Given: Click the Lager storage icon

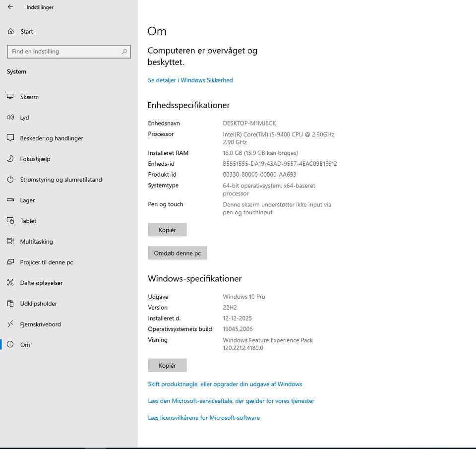Looking at the screenshot, I should point(10,200).
